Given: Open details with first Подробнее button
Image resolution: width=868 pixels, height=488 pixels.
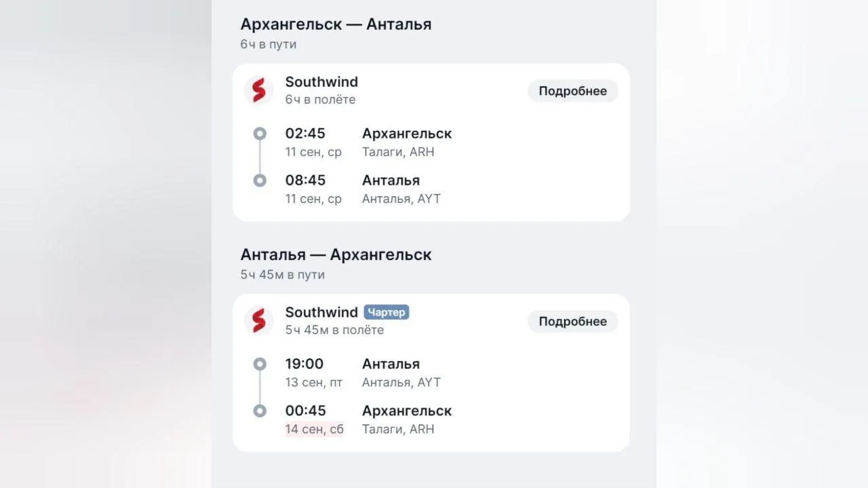Looking at the screenshot, I should pyautogui.click(x=573, y=91).
